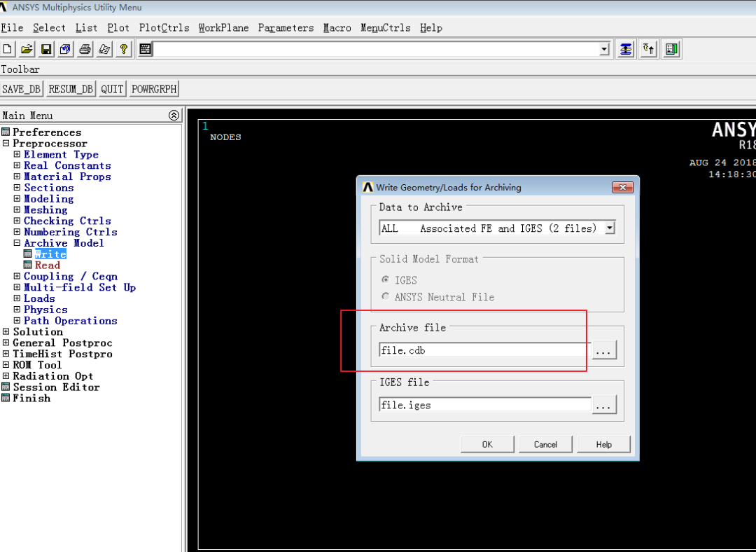Expand the General Postproc node
Image resolution: width=756 pixels, height=552 pixels.
coord(6,343)
